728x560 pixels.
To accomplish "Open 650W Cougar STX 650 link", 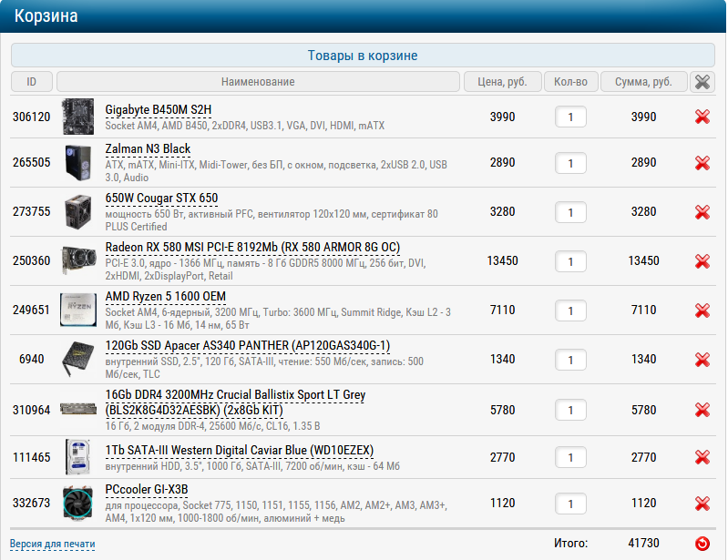I will point(161,199).
